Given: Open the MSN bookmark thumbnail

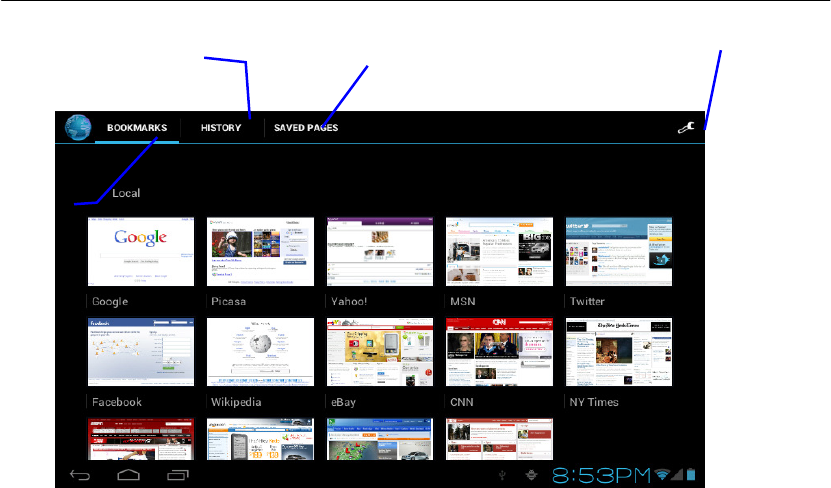Looking at the screenshot, I should (x=499, y=252).
